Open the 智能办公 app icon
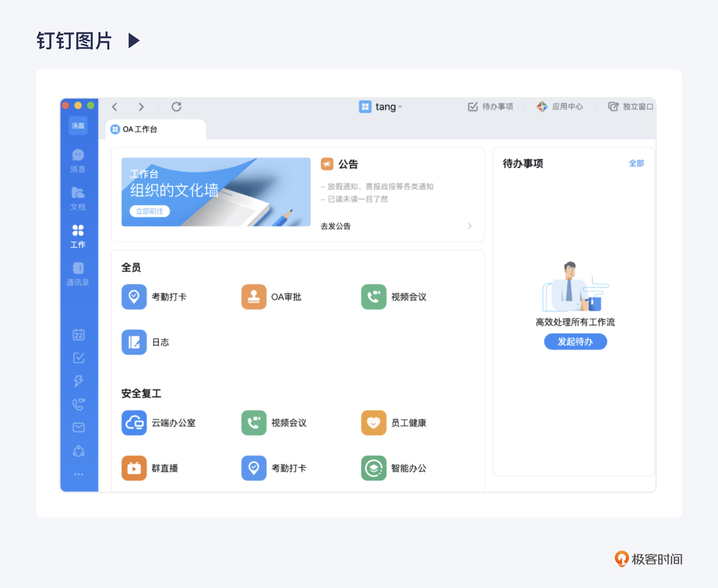The height and width of the screenshot is (588, 718). [374, 468]
